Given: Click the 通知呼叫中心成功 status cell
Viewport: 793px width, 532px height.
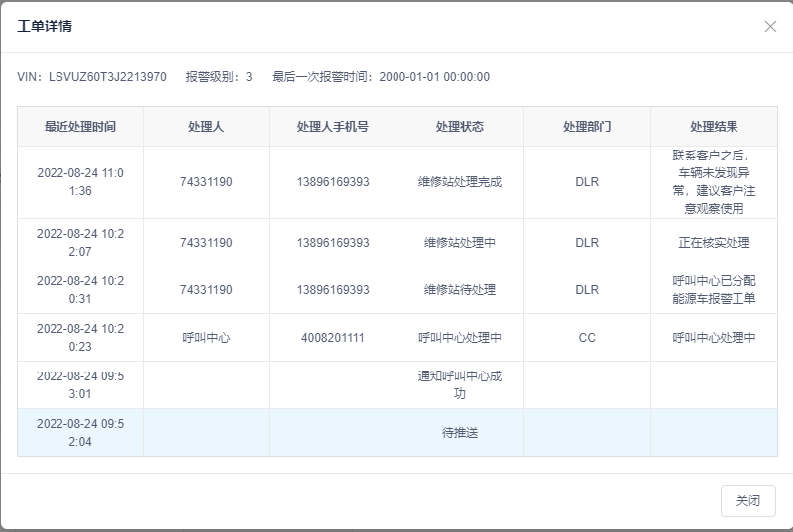Looking at the screenshot, I should [x=460, y=385].
